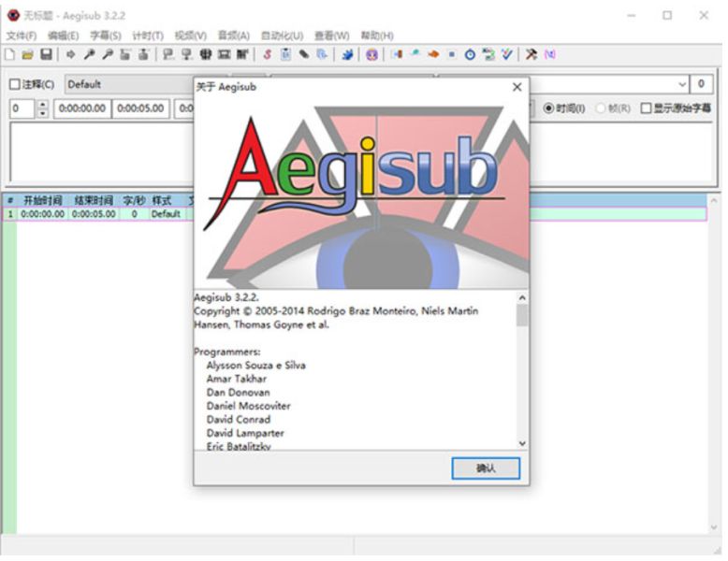Click the About dialog credits scrollbar thumb
728x561 pixels.
pos(522,315)
